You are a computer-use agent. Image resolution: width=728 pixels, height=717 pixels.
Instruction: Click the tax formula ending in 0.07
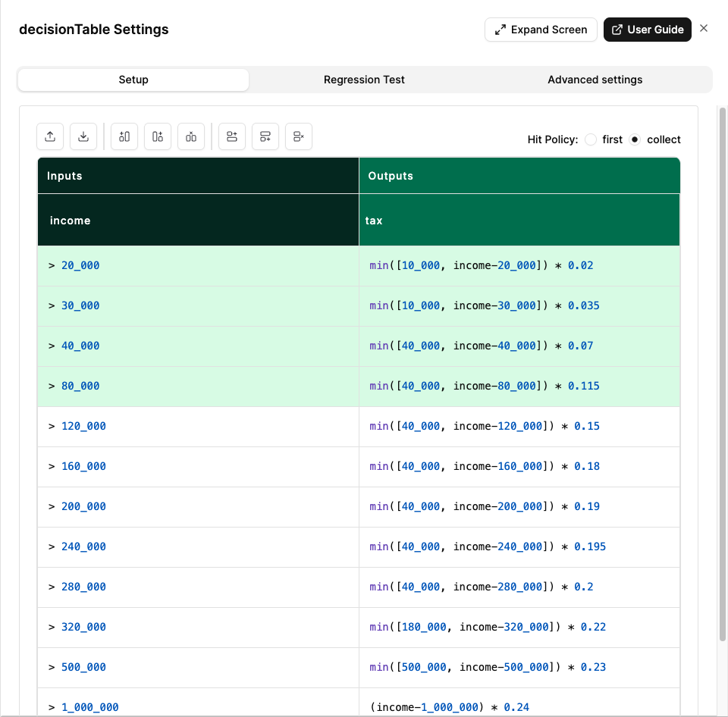click(x=519, y=346)
